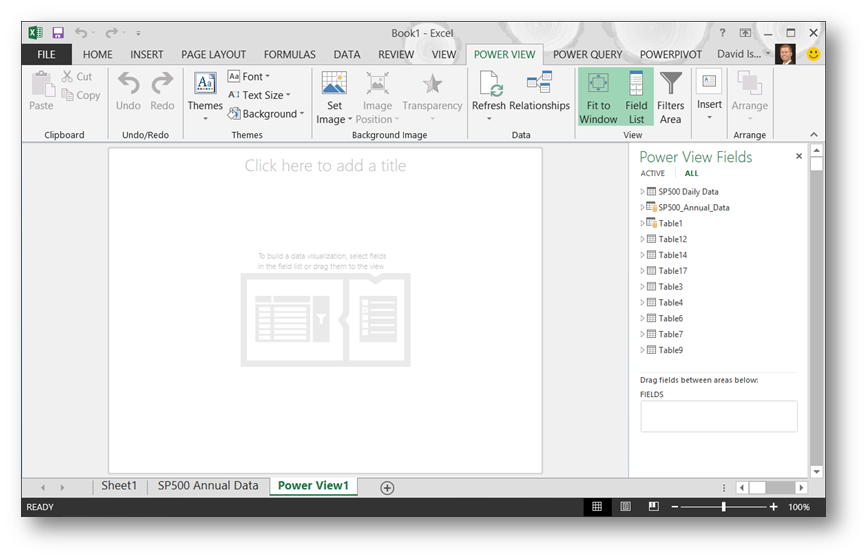Switch to Page Break Preview icon

click(x=654, y=507)
